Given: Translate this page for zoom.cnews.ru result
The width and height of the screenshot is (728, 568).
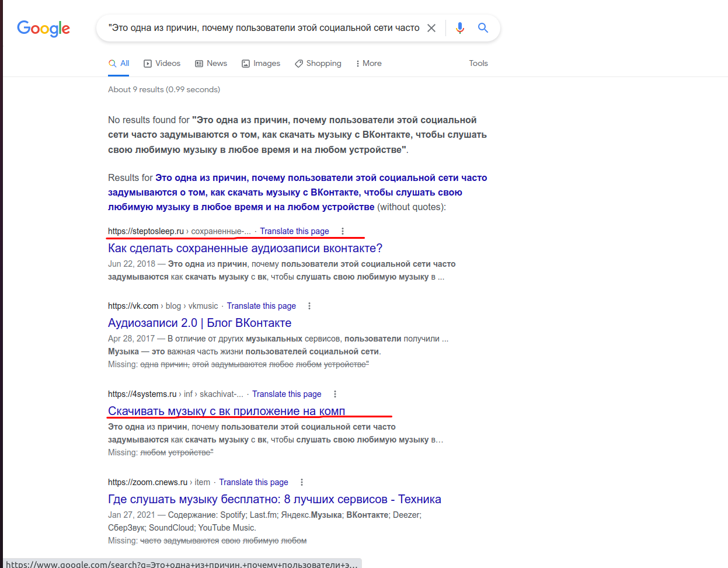Looking at the screenshot, I should click(253, 482).
